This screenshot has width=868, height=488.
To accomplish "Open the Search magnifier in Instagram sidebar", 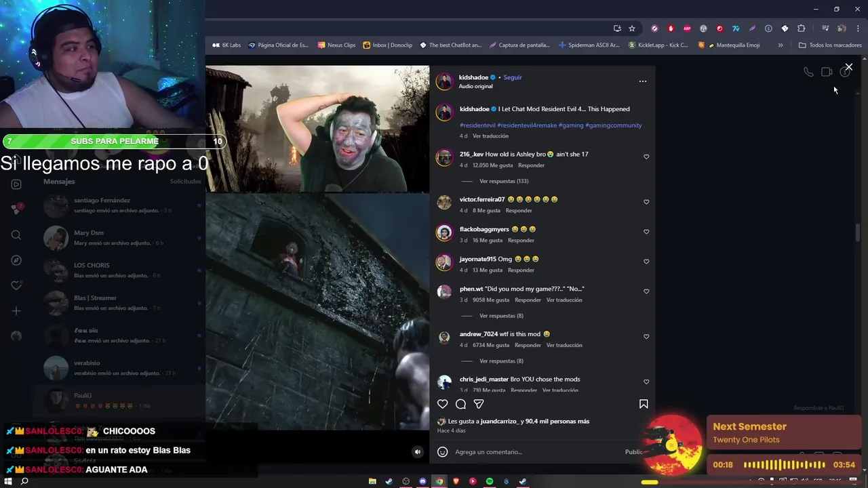I will [16, 235].
